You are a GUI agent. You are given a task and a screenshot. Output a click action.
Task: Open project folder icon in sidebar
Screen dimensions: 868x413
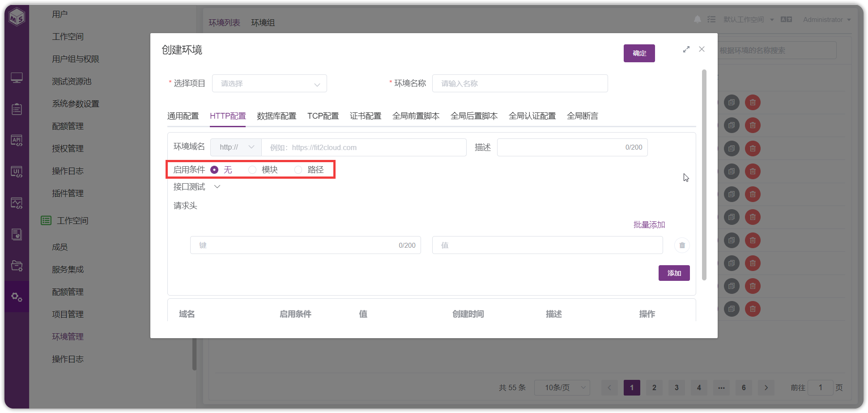pyautogui.click(x=17, y=266)
